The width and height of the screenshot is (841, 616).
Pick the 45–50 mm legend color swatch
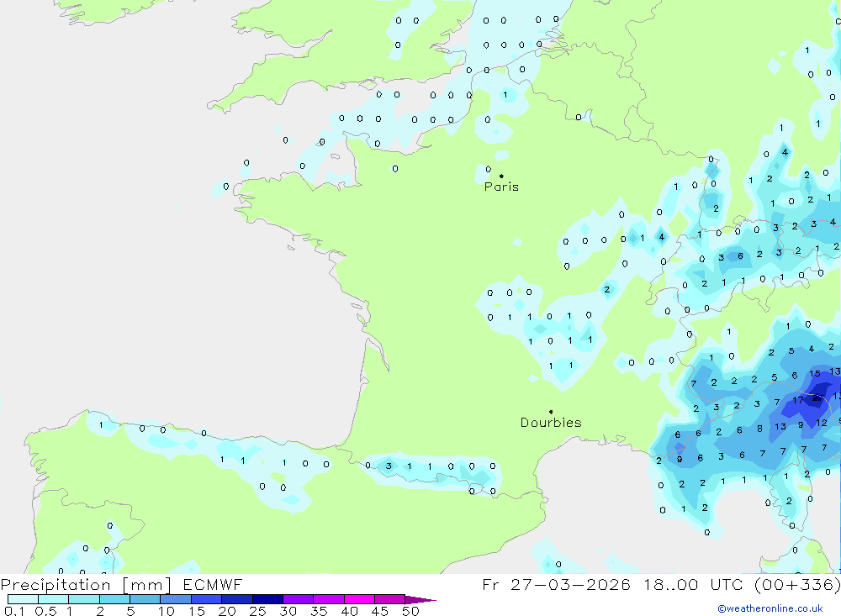(x=390, y=599)
